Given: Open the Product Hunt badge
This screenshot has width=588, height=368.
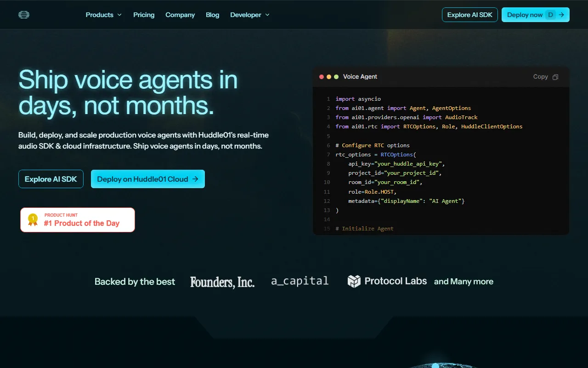Looking at the screenshot, I should (x=78, y=220).
